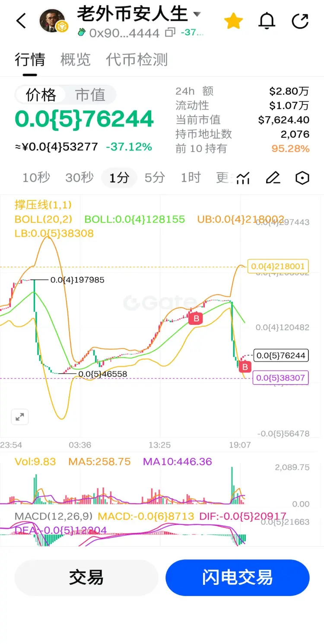Tap the 前10持有 95.28% value
Screen dimensions: 324x644
290,149
